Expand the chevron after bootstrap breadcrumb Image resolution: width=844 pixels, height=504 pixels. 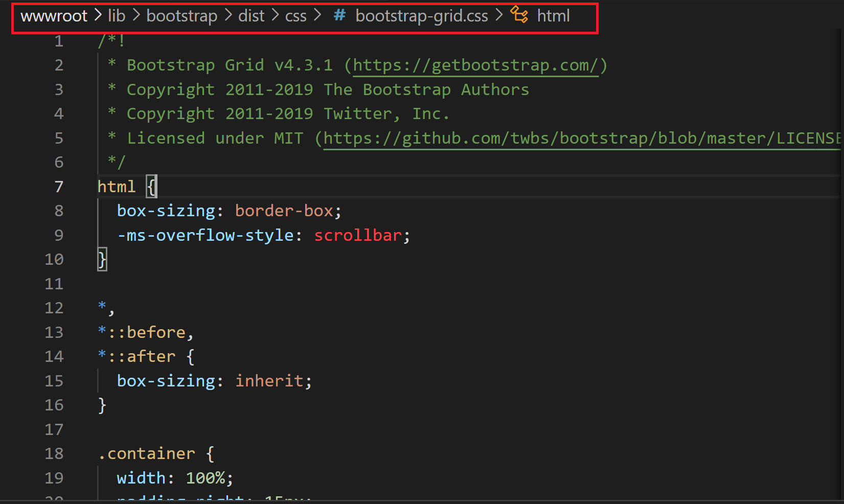click(227, 16)
